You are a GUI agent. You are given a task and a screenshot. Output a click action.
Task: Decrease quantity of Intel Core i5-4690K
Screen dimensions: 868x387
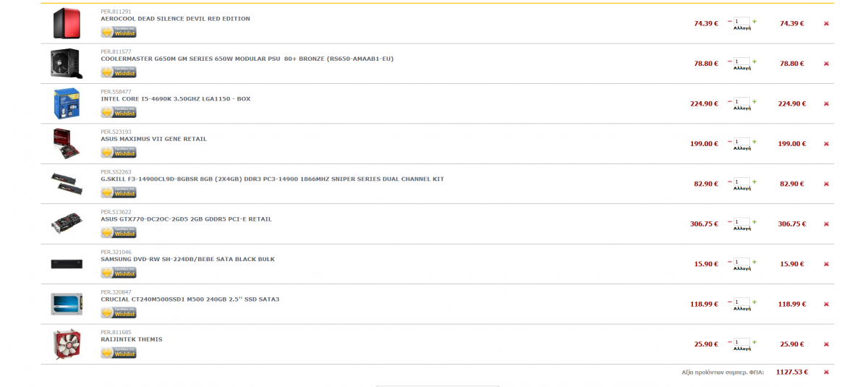(730, 101)
